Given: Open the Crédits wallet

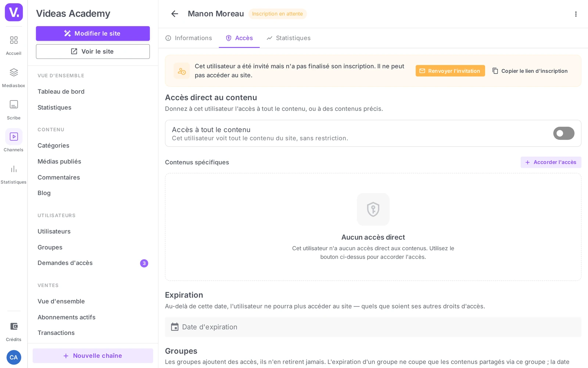Looking at the screenshot, I should tap(14, 331).
